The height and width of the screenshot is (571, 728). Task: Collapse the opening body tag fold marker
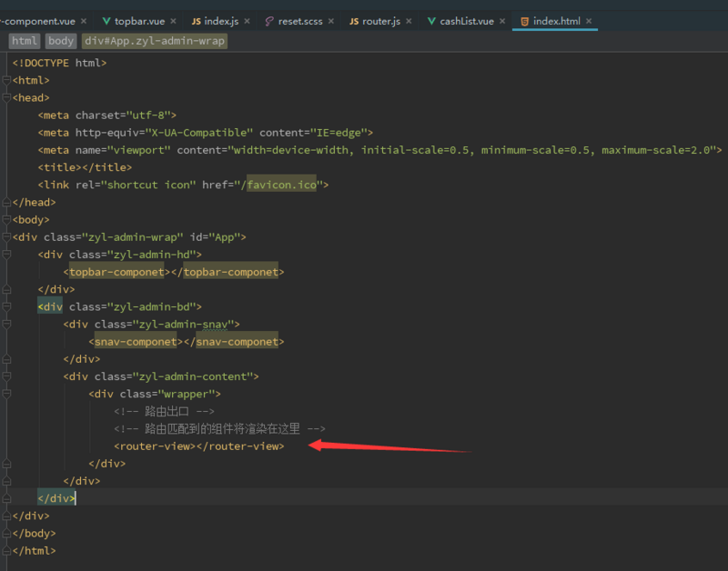(x=6, y=220)
